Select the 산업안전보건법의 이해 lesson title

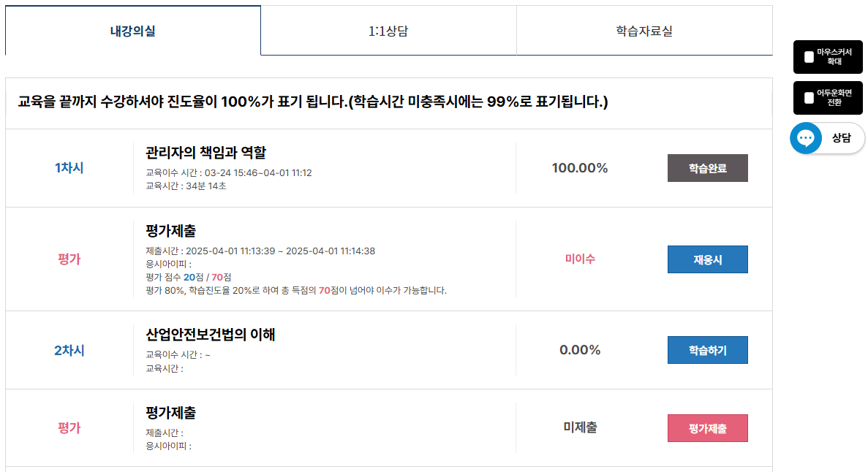[x=211, y=335]
